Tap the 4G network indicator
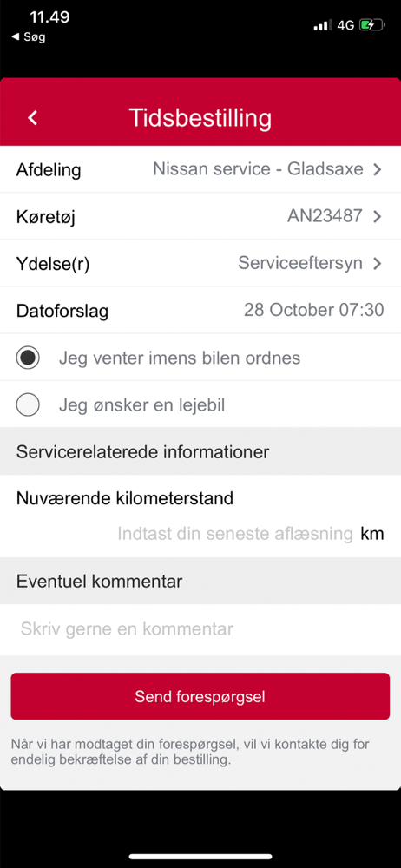The height and width of the screenshot is (868, 401). [345, 25]
